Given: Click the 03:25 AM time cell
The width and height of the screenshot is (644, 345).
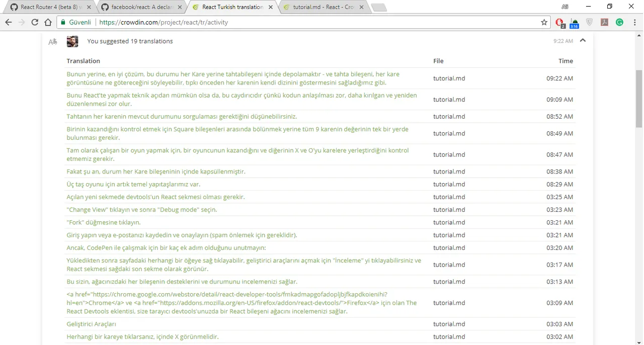Looking at the screenshot, I should click(560, 197).
